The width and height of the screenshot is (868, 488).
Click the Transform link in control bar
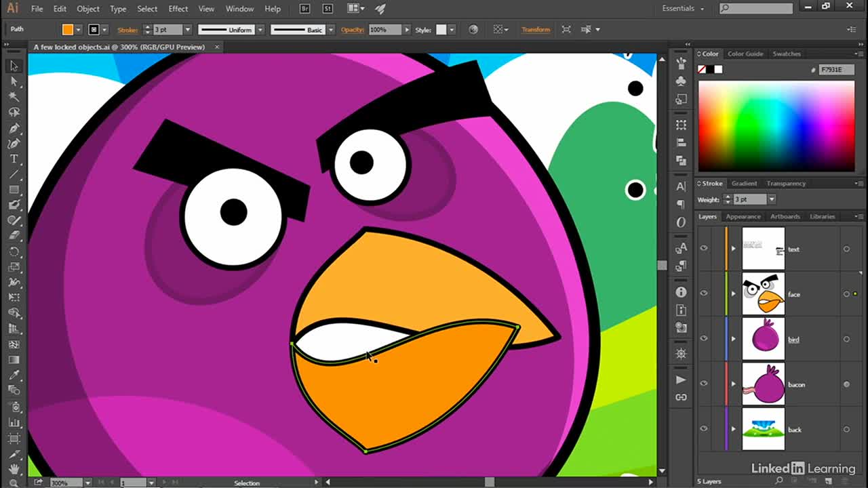(x=536, y=30)
